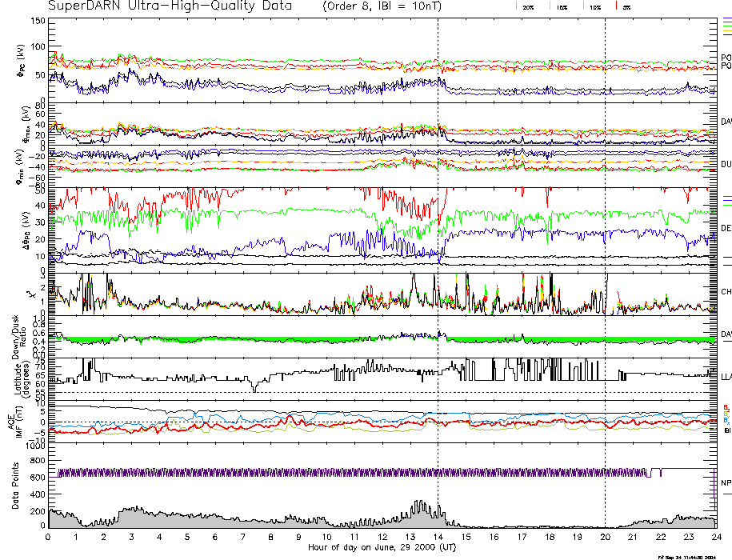This screenshot has height=560, width=732.
Task: Click the Hour of day x-axis label
Action: pyautogui.click(x=382, y=547)
